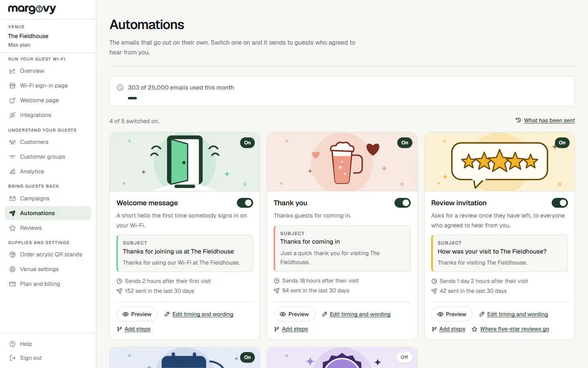Click the sent icon beside 94 sent
The image size is (588, 368).
tap(276, 291)
